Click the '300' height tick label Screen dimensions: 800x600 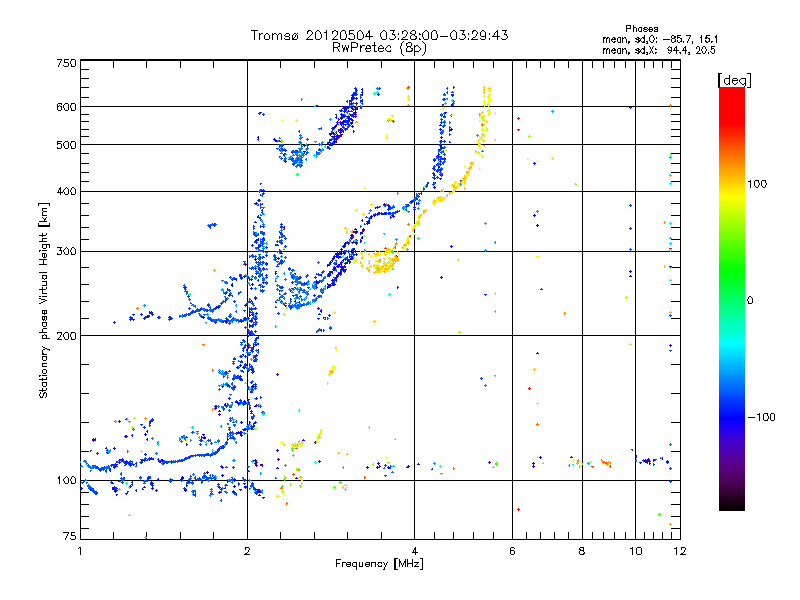pyautogui.click(x=66, y=251)
